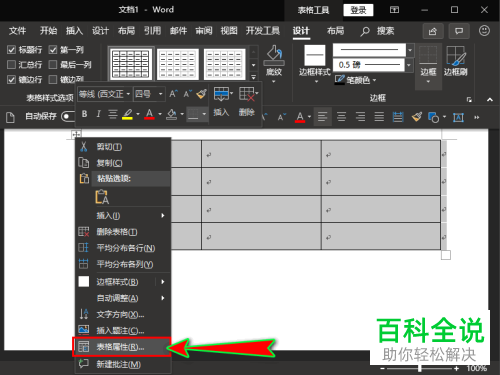Choose Table Properties (表格属性) from context menu
500x375 pixels.
point(122,347)
